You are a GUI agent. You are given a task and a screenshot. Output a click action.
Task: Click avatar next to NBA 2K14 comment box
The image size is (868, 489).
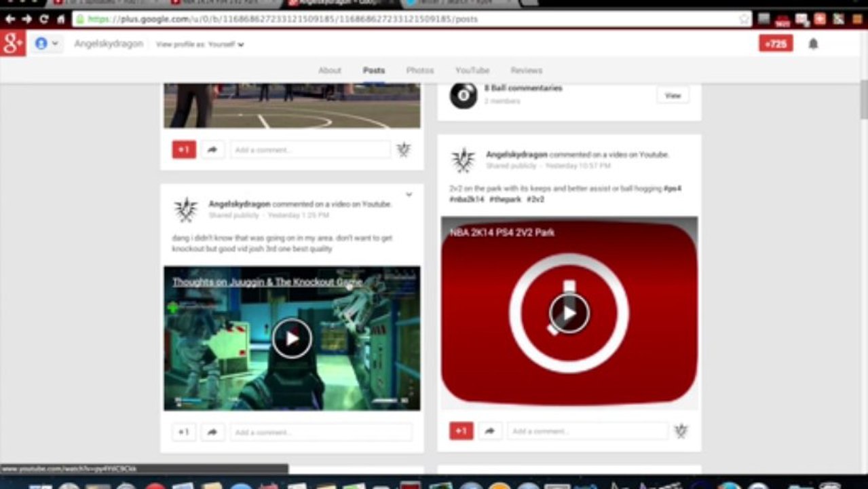coord(681,431)
